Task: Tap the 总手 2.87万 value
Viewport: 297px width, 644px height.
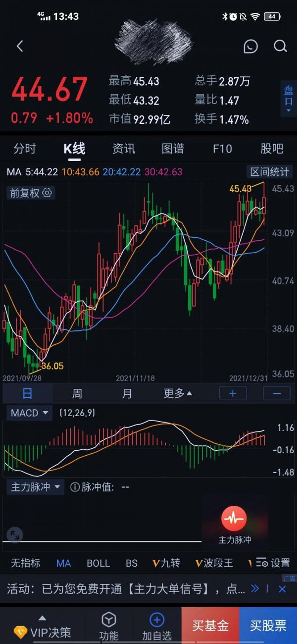Action: pos(222,81)
